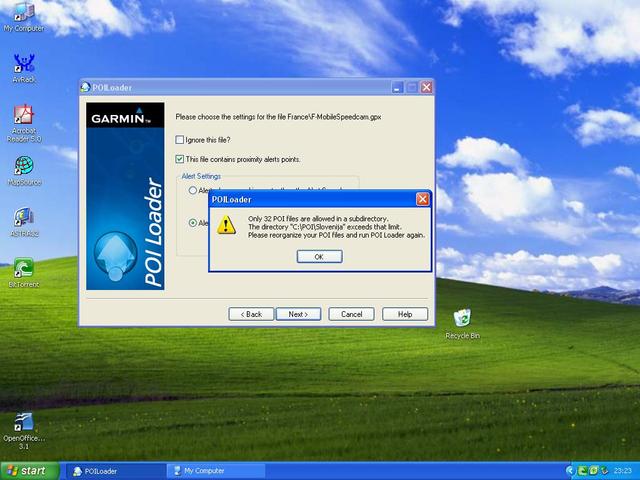Image resolution: width=640 pixels, height=480 pixels.
Task: Click the first green system tray icon
Action: coord(582,471)
